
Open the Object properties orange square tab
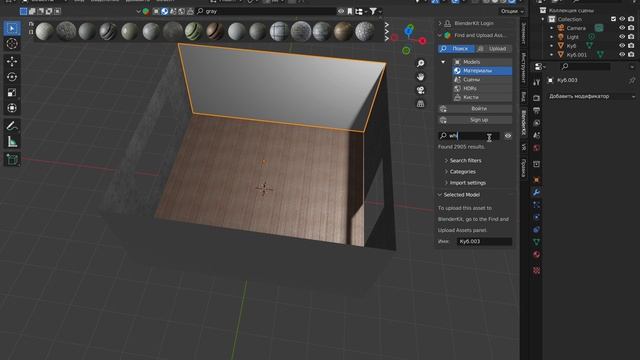click(537, 180)
